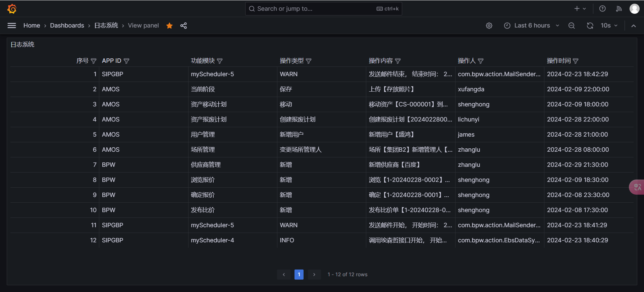644x292 pixels.
Task: Expand the plus new-item dropdown
Action: pyautogui.click(x=580, y=9)
